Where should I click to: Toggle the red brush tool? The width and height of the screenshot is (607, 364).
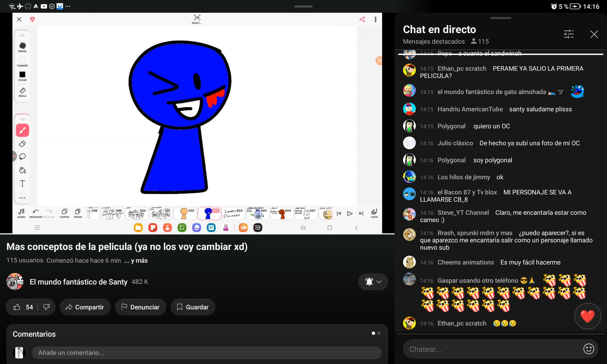coord(22,130)
